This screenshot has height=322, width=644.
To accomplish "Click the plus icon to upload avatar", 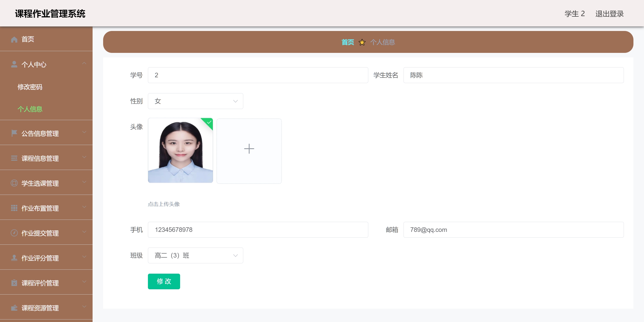I will click(x=249, y=149).
